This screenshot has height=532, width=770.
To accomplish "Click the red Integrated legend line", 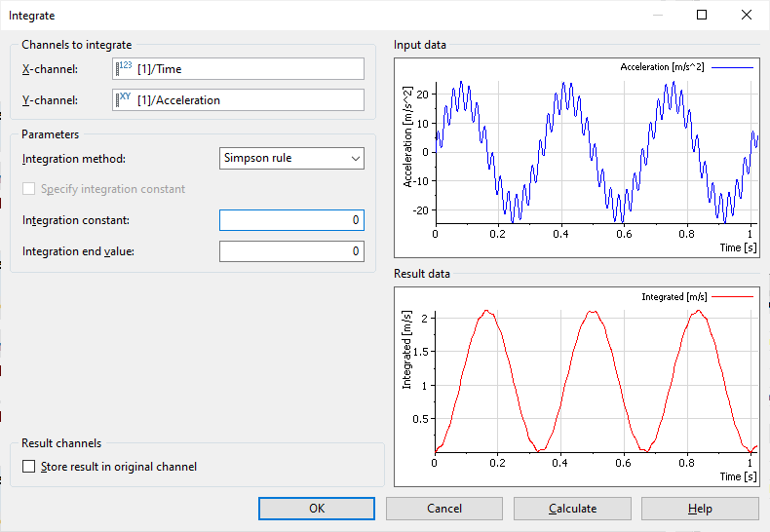I will pyautogui.click(x=732, y=296).
